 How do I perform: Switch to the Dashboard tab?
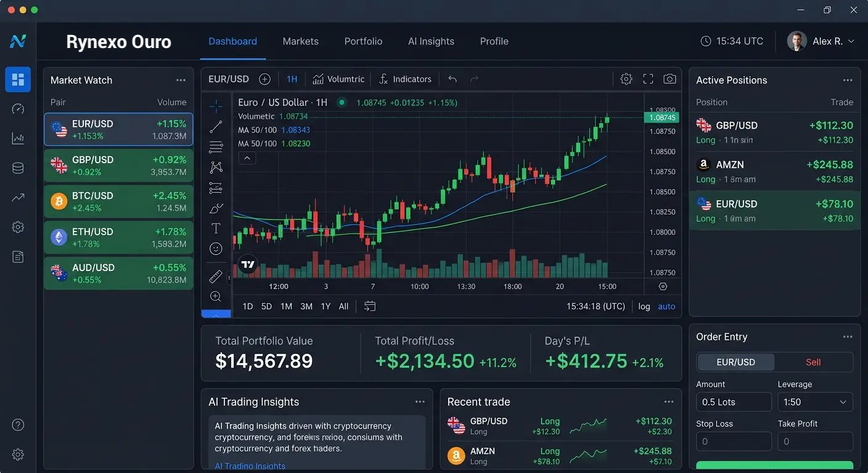(x=232, y=41)
